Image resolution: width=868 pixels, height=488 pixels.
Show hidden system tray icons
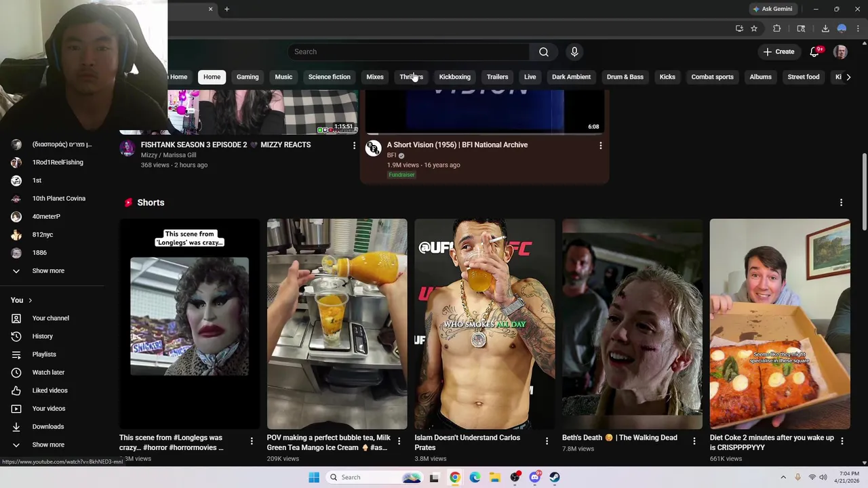[x=783, y=477]
